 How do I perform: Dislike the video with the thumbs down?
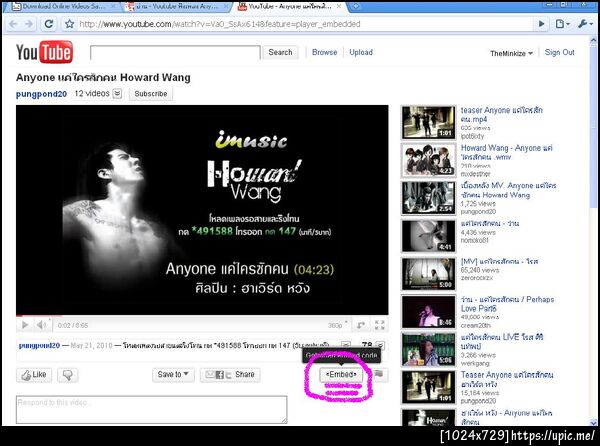(68, 375)
